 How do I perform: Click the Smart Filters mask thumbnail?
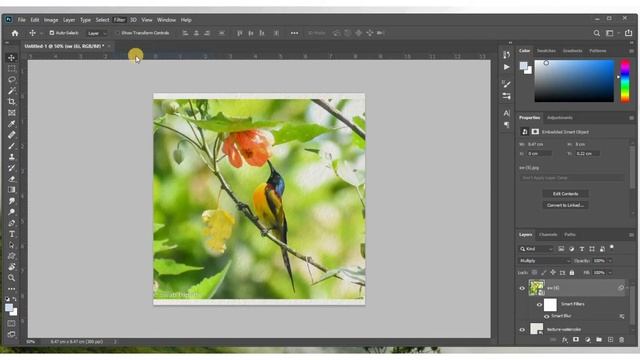click(x=550, y=304)
